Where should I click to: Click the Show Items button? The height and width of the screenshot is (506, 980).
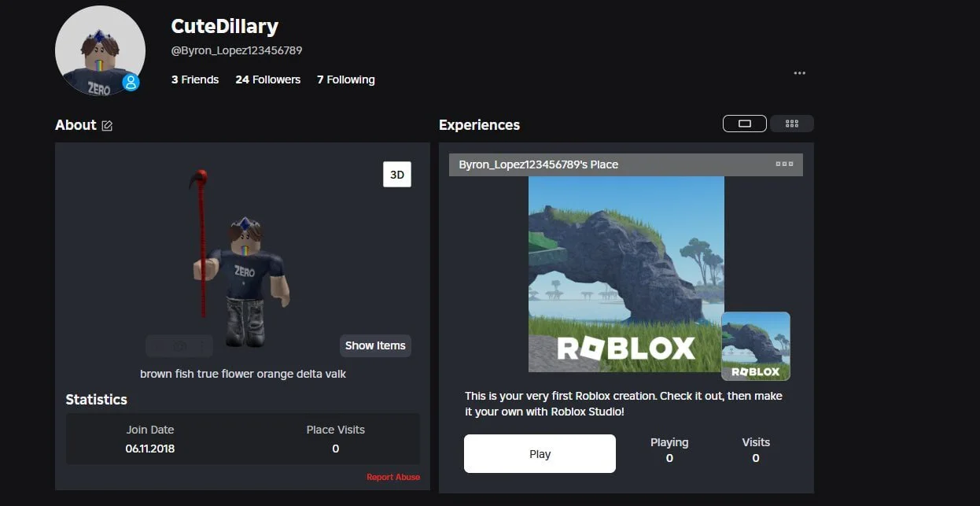(375, 345)
